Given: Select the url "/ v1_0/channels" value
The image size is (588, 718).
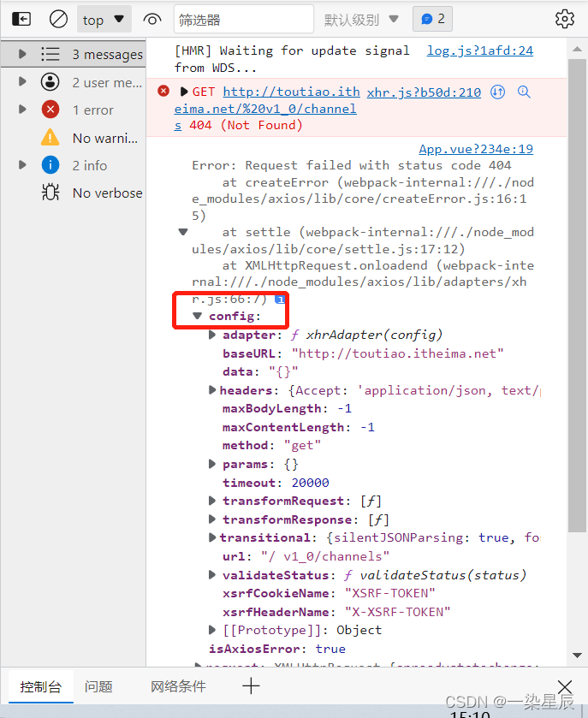Looking at the screenshot, I should coord(325,556).
